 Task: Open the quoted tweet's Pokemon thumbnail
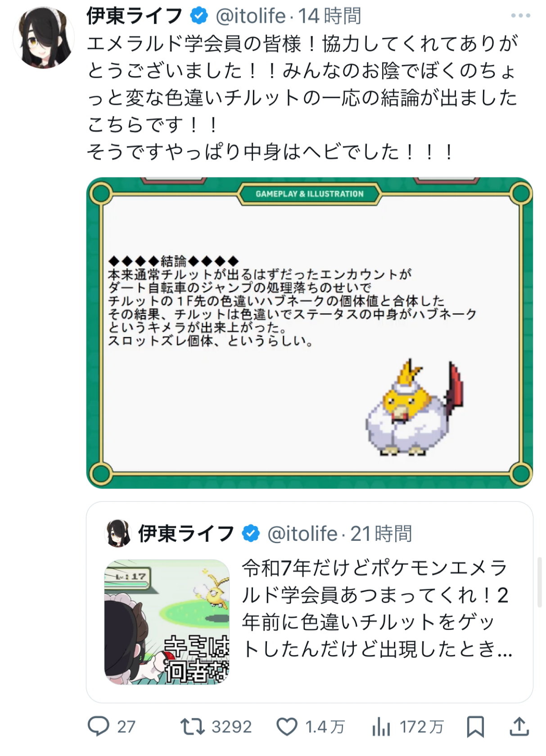(167, 622)
